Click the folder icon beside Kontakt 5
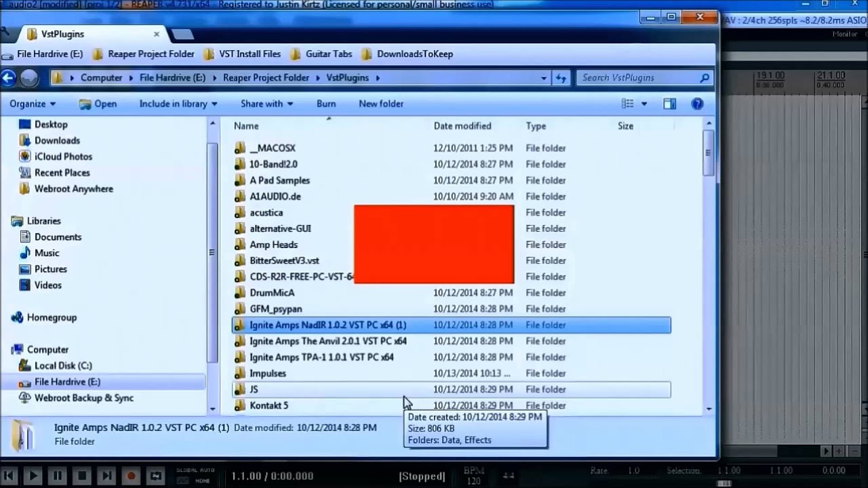This screenshot has width=868, height=488. (239, 405)
